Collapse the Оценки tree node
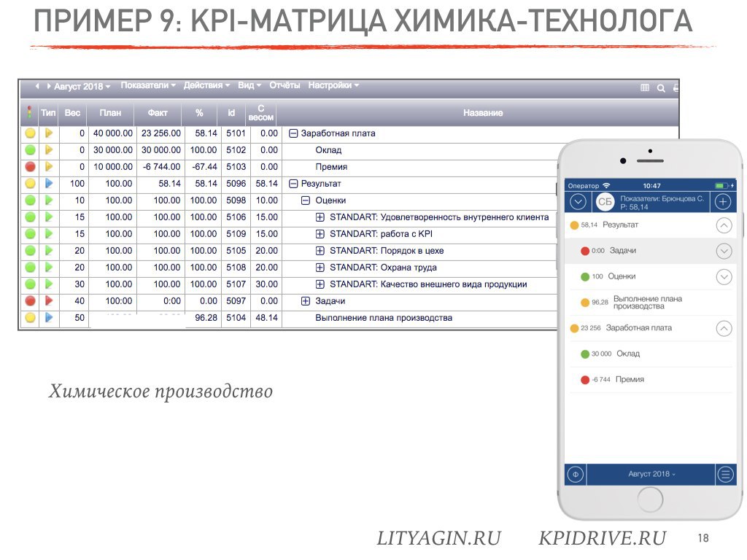 pos(306,201)
